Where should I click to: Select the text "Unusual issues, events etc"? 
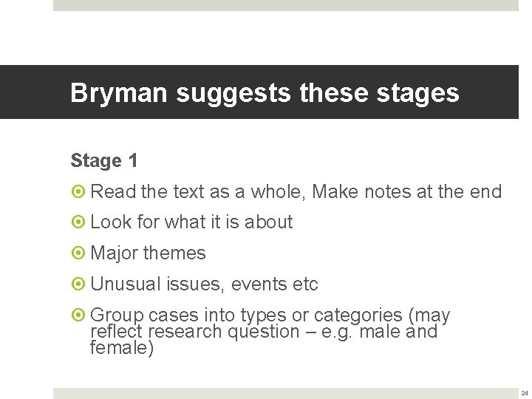(x=204, y=284)
